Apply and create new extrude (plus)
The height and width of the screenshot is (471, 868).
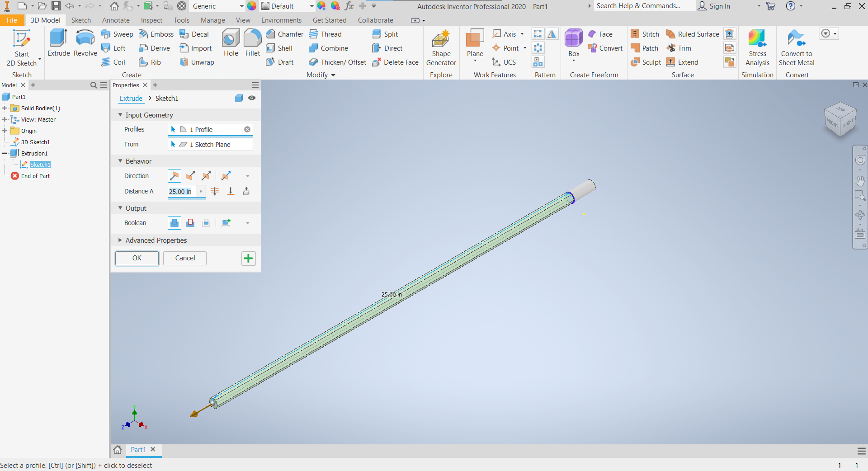click(x=248, y=259)
